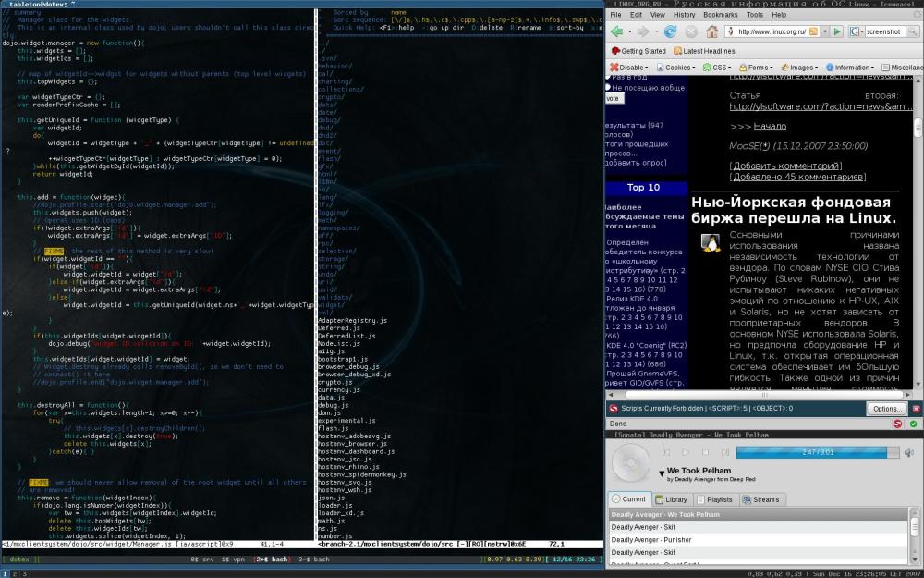Stop playback in Sonata
Screen dimensions: 924x578
[x=705, y=452]
